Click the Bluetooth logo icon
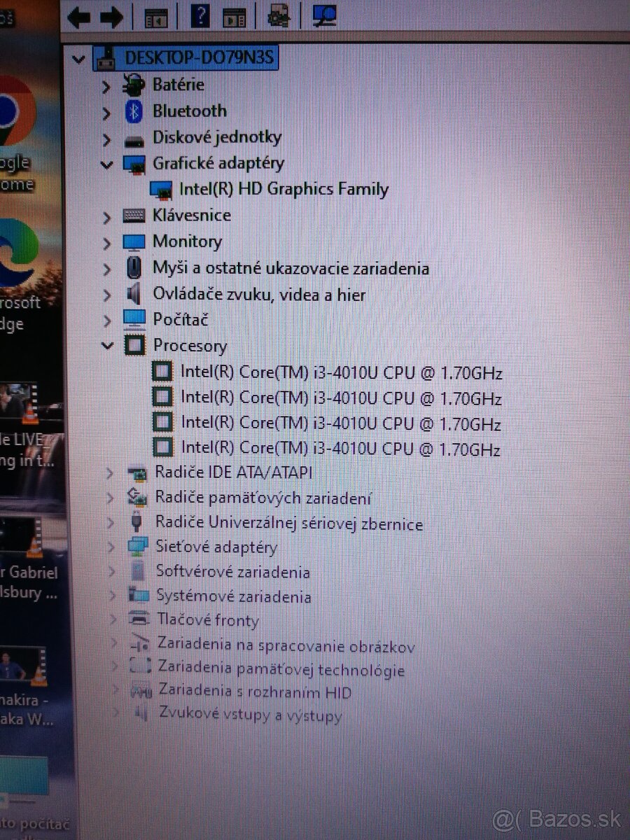 tap(134, 111)
